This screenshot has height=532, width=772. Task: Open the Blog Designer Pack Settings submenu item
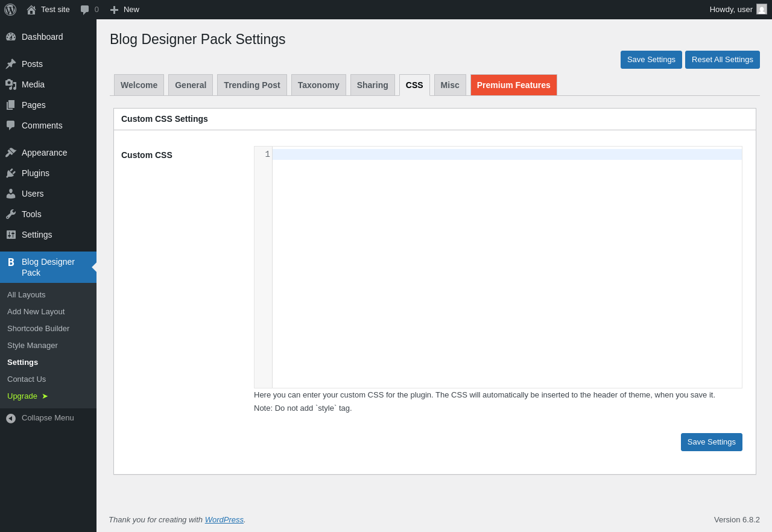coord(23,363)
